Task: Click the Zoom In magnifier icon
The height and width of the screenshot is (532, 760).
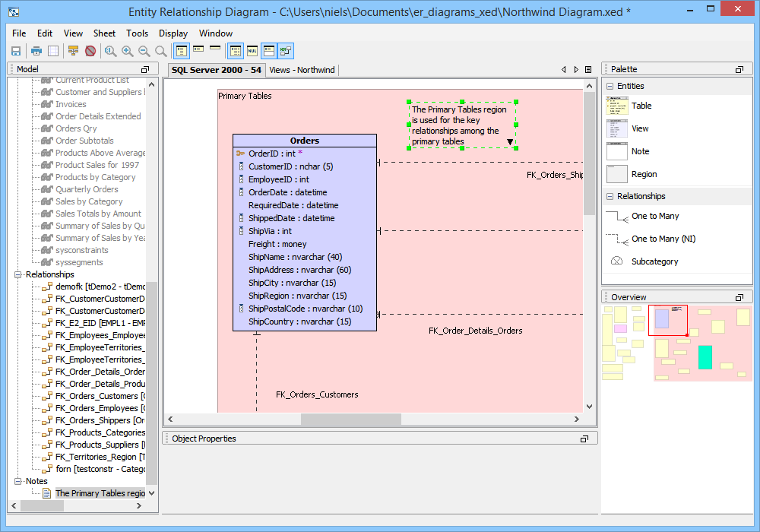Action: (x=127, y=51)
